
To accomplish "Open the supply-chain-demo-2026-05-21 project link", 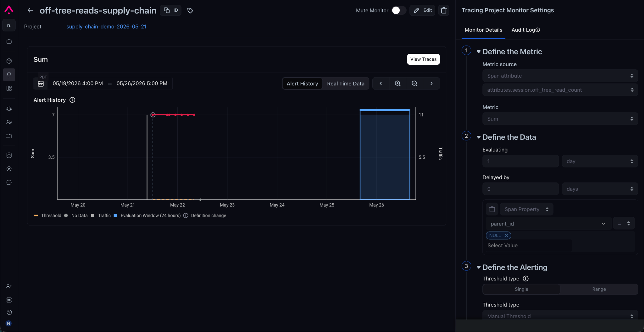I will pos(106,27).
